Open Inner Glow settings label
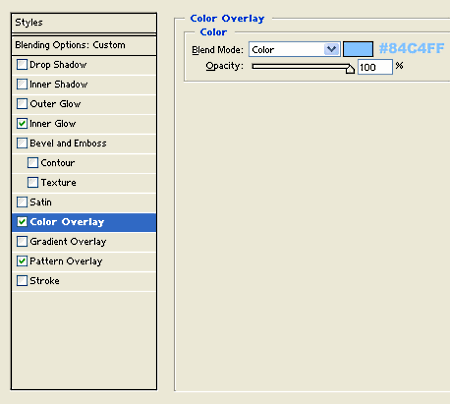Image resolution: width=450 pixels, height=404 pixels. [x=53, y=124]
